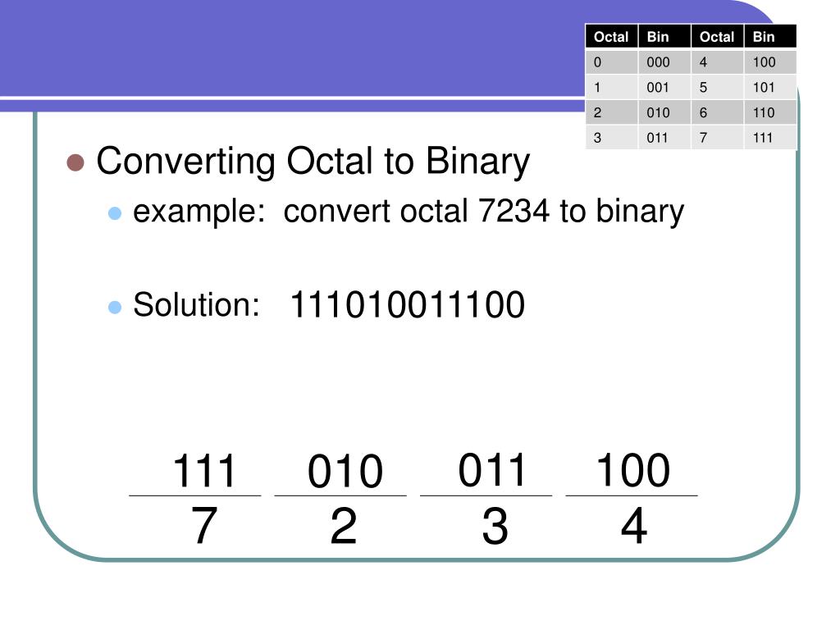Click the text convert octal 7234 to binary
The width and height of the screenshot is (840, 630).
pyautogui.click(x=484, y=212)
